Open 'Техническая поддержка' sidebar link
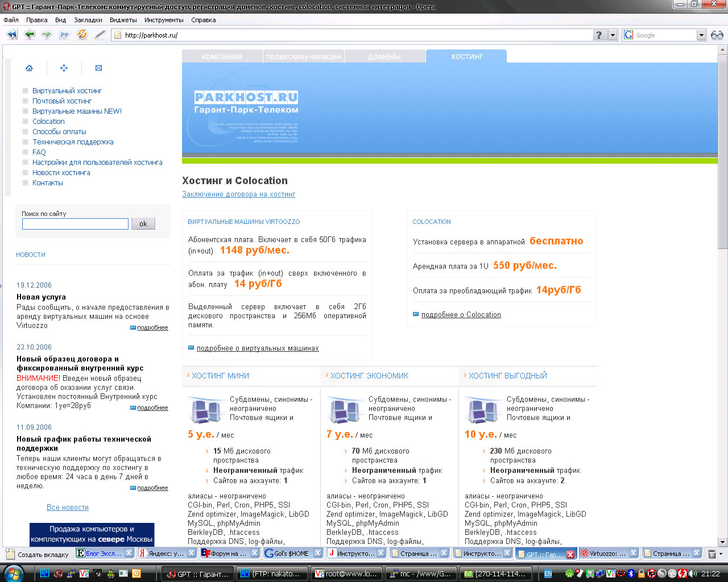The width and height of the screenshot is (728, 582). 73,142
